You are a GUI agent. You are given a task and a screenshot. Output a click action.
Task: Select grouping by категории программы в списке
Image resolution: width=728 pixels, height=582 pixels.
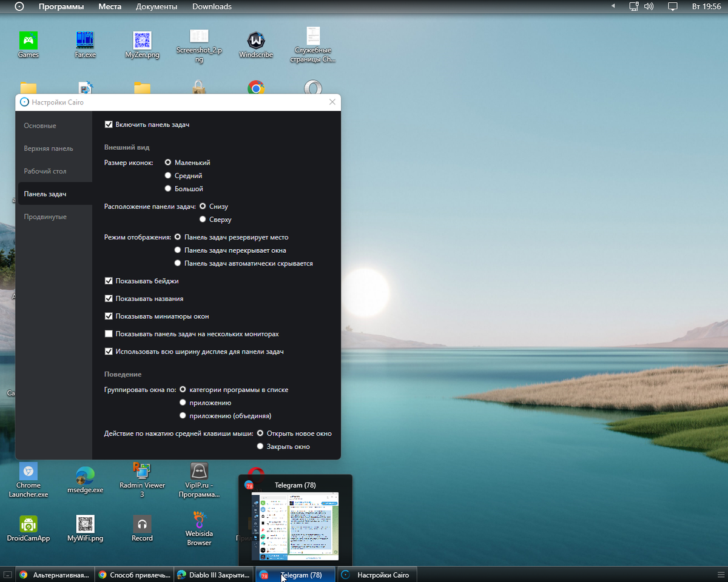[x=183, y=389]
